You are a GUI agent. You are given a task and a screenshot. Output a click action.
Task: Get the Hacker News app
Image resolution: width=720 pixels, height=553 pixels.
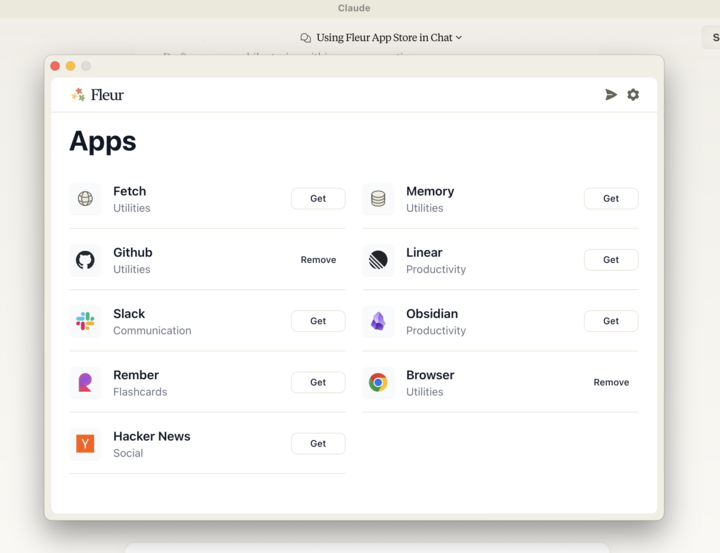pyautogui.click(x=318, y=444)
